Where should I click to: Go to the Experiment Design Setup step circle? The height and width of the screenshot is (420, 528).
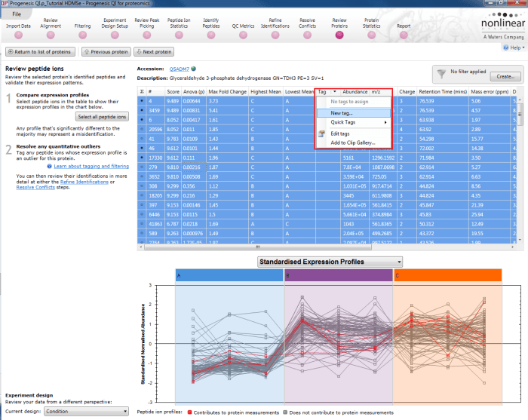(115, 35)
